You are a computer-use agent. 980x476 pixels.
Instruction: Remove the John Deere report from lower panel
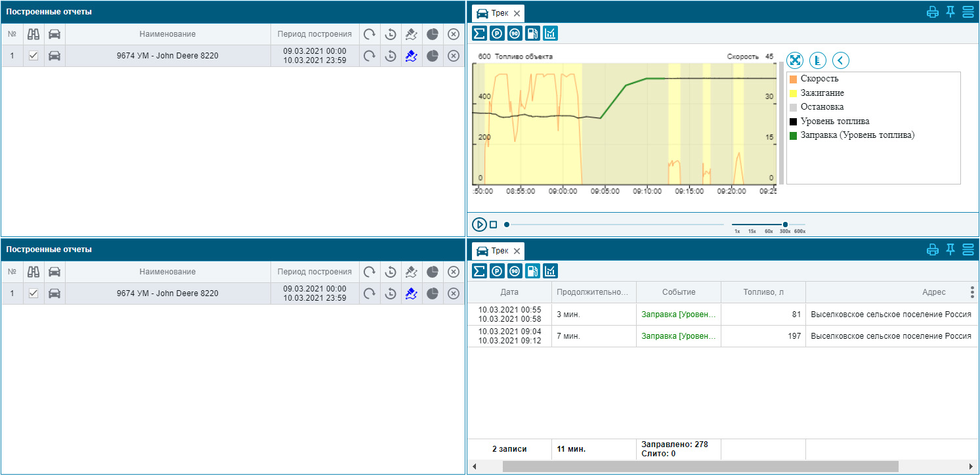(x=453, y=293)
